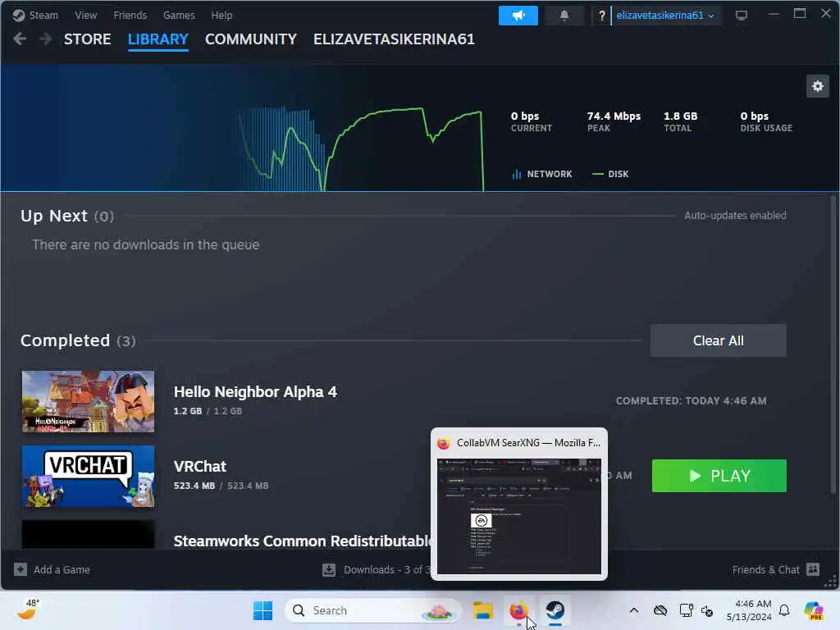The image size is (840, 630).
Task: Open Friends & Chat
Action: point(776,569)
